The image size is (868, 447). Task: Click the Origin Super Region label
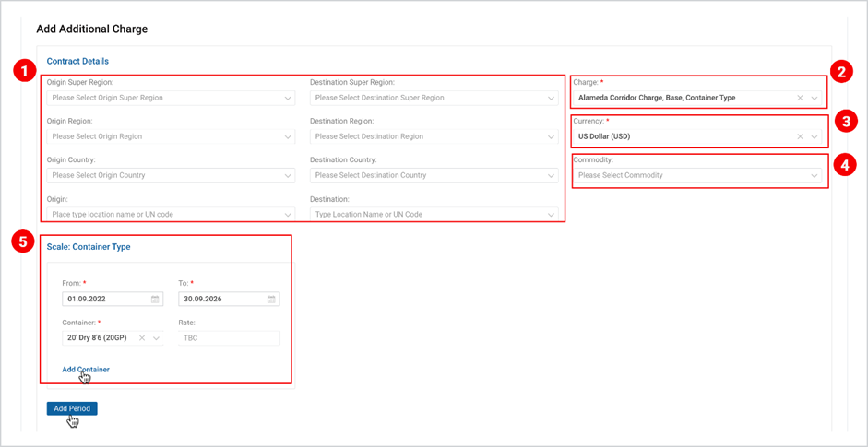tap(80, 82)
